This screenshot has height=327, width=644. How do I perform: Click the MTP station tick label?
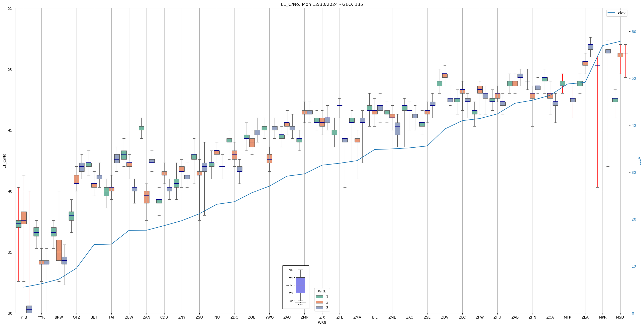point(567,317)
